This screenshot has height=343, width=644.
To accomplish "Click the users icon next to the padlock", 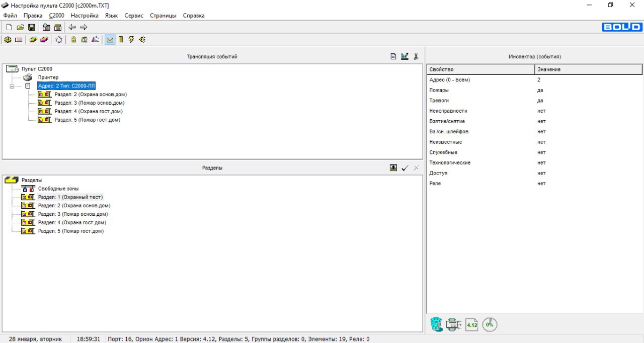I will pyautogui.click(x=85, y=40).
